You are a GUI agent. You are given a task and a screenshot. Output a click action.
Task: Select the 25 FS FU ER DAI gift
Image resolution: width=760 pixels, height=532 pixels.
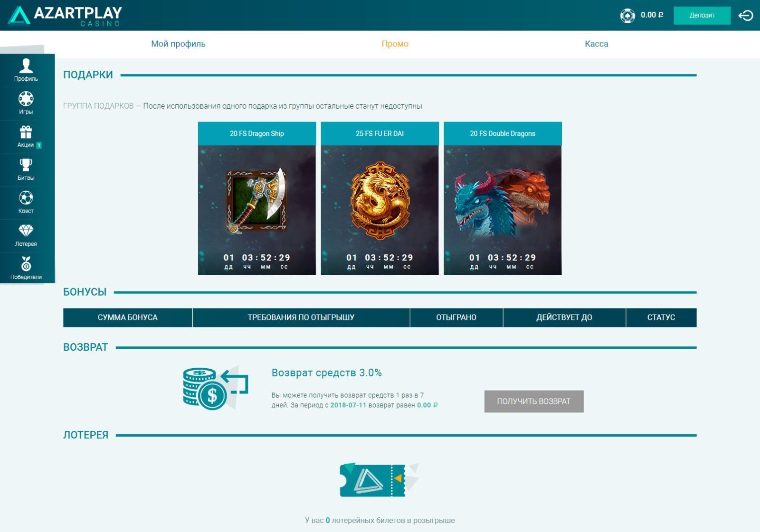[380, 198]
